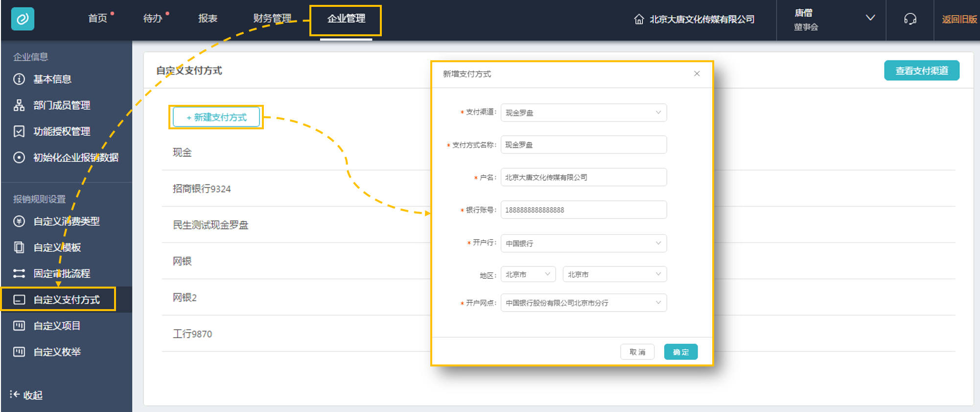Expand the user account dropdown chevron
Image resolution: width=980 pixels, height=412 pixels.
click(x=870, y=18)
